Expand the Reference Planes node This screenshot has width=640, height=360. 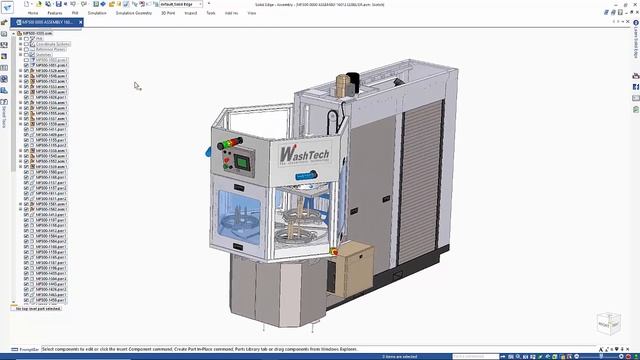tap(20, 49)
